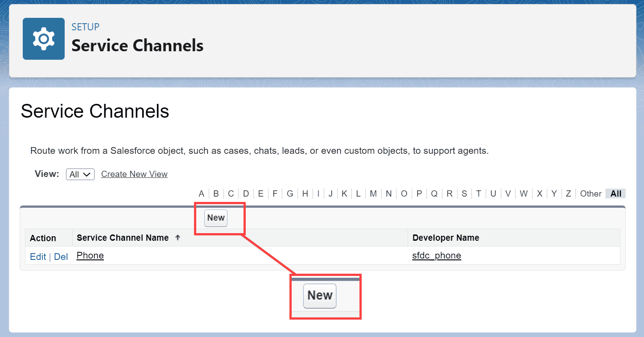Select the All filter option

click(x=615, y=193)
